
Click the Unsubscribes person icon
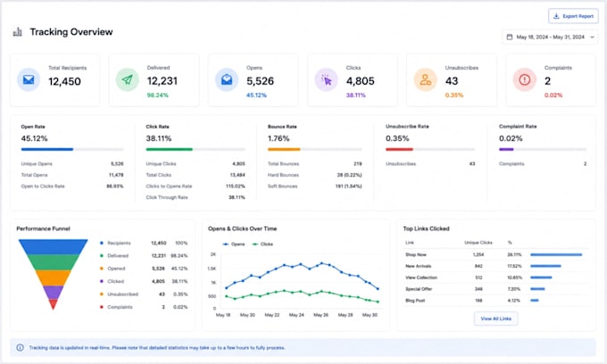[426, 79]
